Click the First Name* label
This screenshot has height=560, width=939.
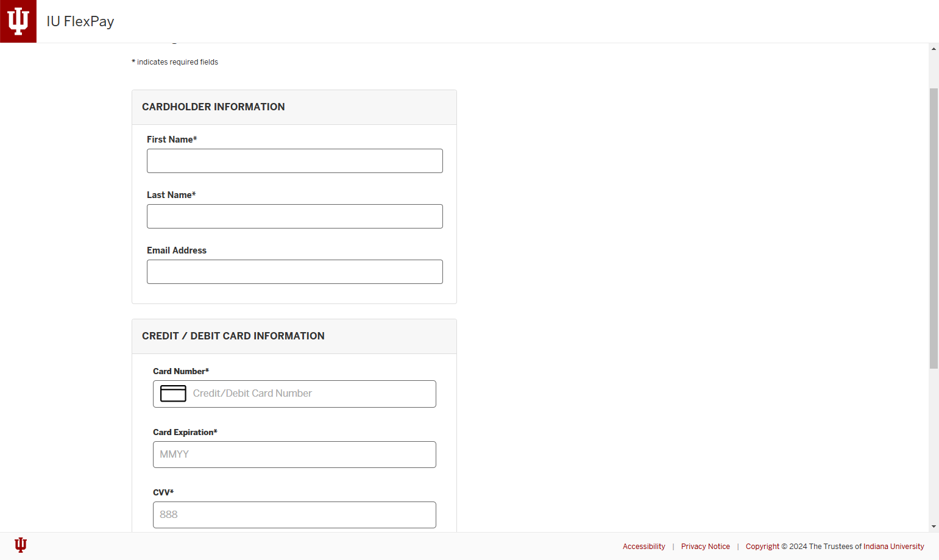click(x=172, y=140)
